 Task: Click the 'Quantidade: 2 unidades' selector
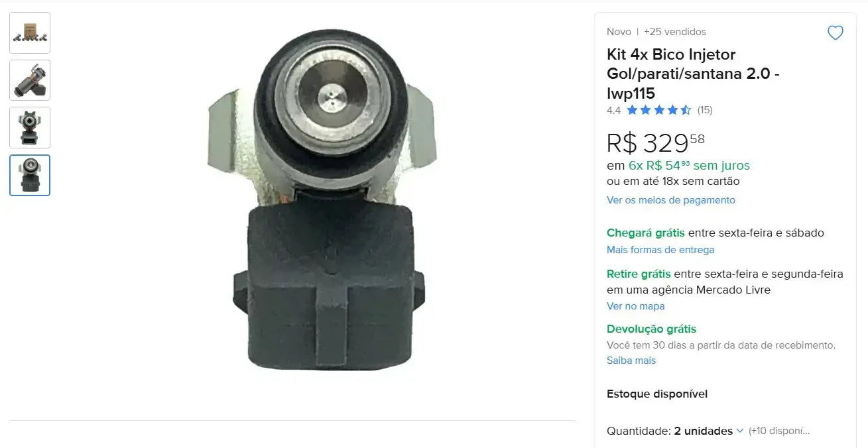(675, 431)
